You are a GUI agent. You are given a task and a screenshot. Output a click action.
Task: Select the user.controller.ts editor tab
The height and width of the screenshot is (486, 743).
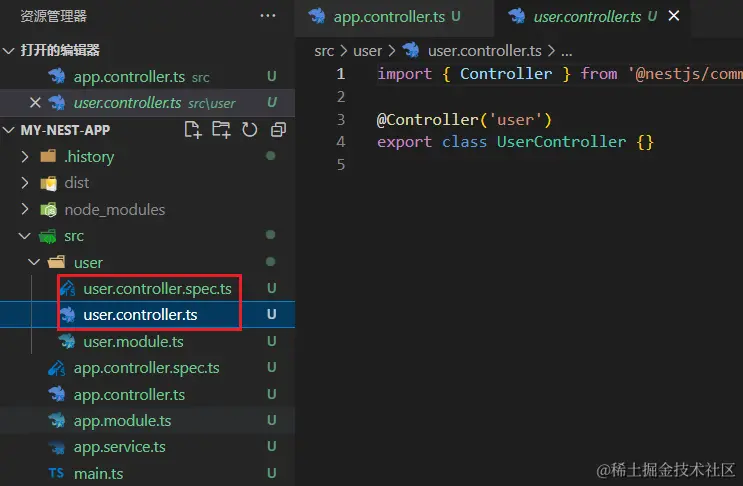592,17
